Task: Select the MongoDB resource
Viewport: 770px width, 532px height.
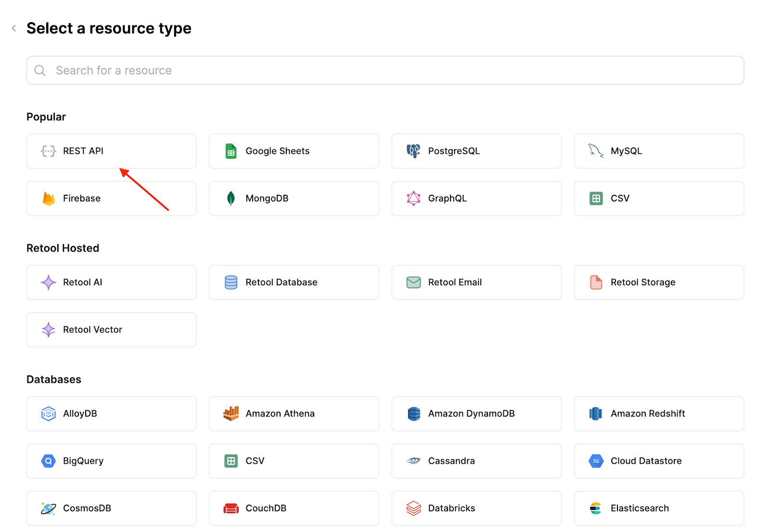Action: (294, 198)
